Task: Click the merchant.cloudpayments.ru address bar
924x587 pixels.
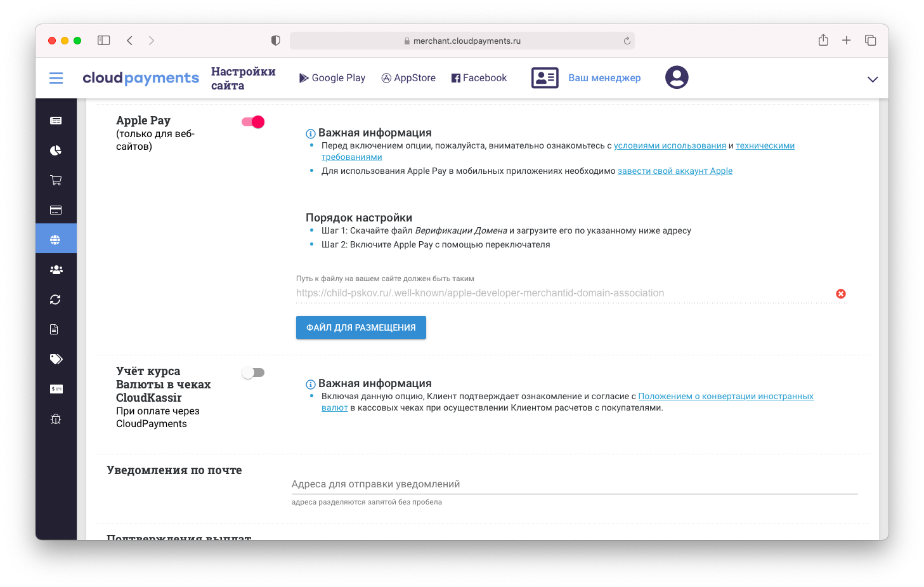Action: 462,41
